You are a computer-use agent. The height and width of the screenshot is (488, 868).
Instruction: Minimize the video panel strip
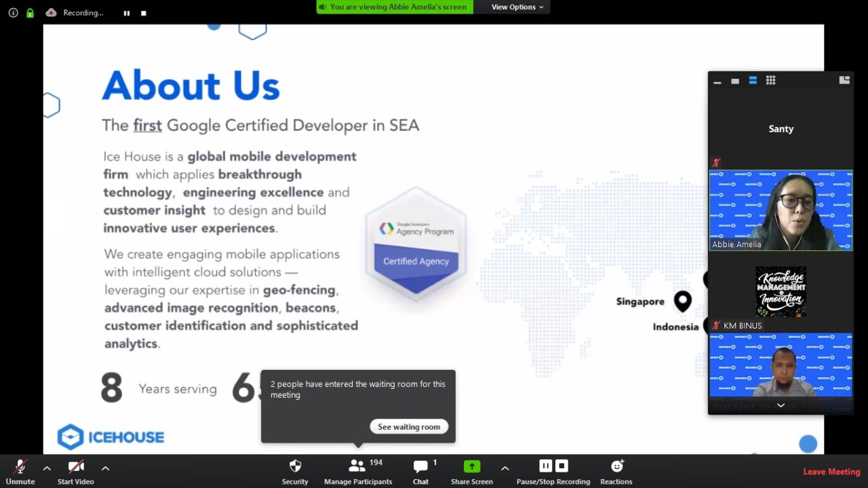[717, 81]
